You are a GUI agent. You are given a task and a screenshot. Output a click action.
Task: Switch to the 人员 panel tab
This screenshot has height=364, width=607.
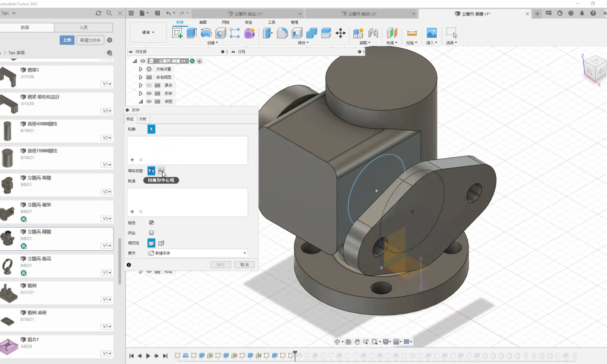[x=83, y=27]
